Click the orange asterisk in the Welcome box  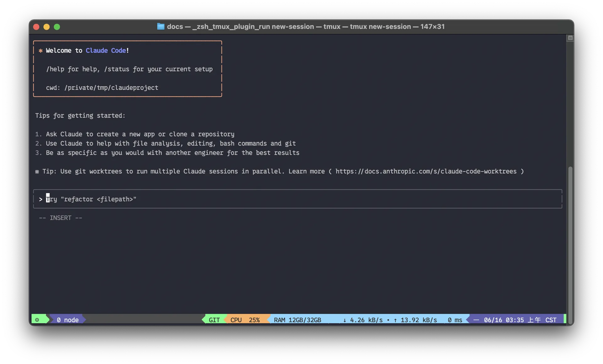coord(41,51)
